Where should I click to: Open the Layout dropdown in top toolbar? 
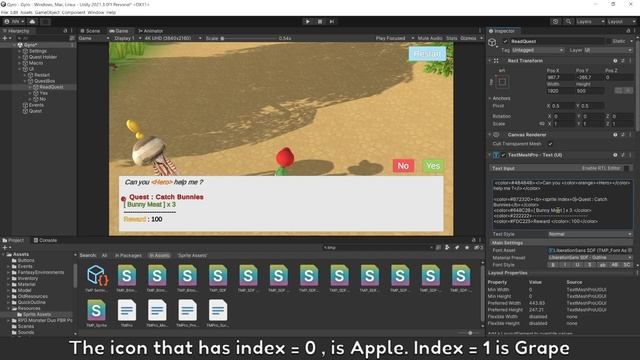pos(621,22)
